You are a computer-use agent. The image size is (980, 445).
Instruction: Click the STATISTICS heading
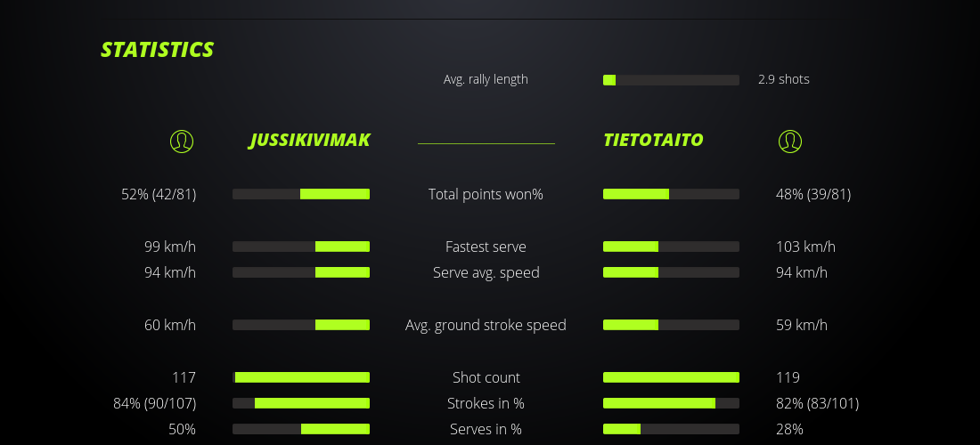(x=158, y=50)
